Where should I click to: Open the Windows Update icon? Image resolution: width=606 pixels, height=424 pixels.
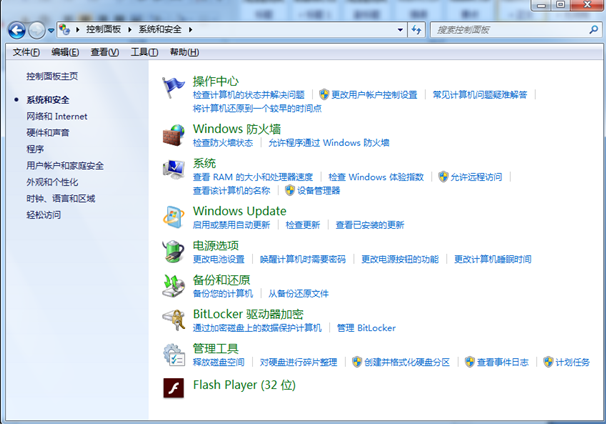point(173,217)
